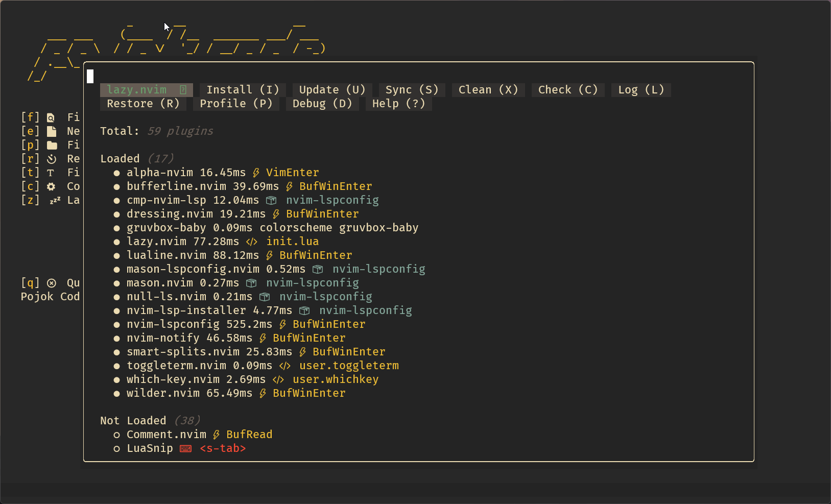The width and height of the screenshot is (831, 504).
Task: Click the event bolt icon on smart-splits.nvim row
Action: pos(303,352)
